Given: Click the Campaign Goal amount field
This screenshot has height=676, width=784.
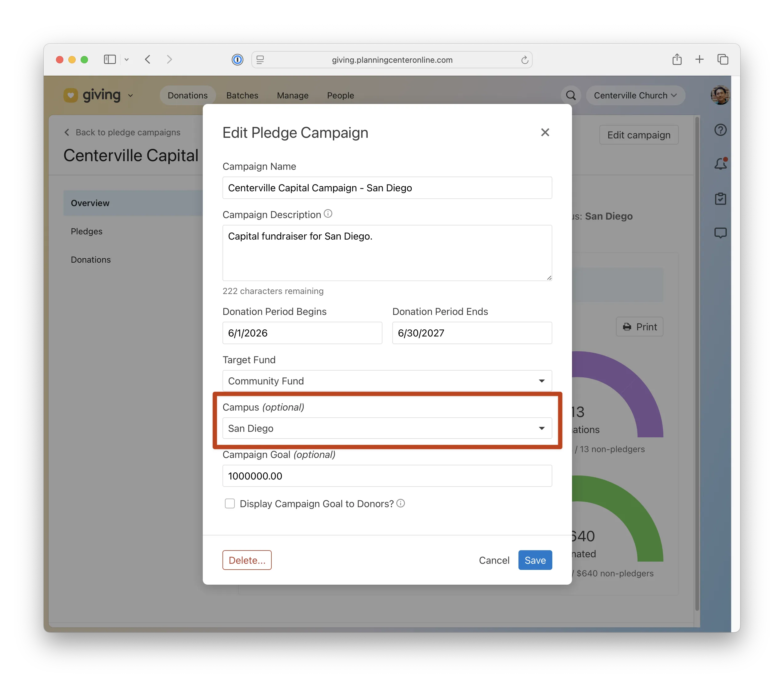Looking at the screenshot, I should (x=387, y=476).
